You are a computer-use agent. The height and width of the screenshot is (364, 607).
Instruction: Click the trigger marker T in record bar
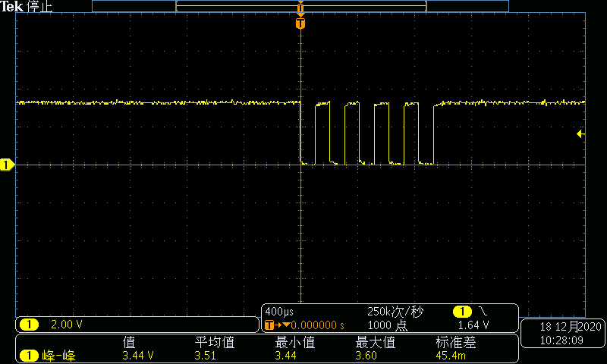pyautogui.click(x=300, y=8)
